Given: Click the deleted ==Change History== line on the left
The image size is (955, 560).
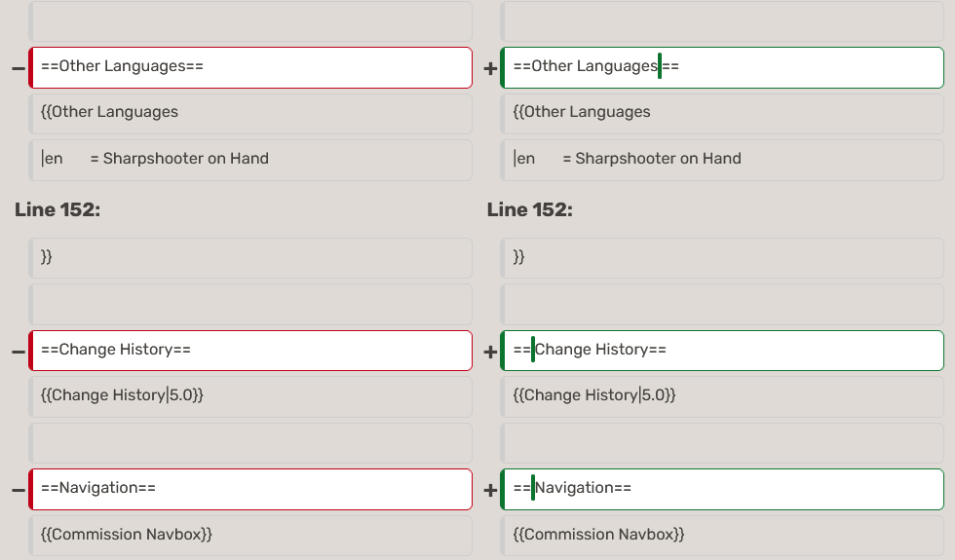Looking at the screenshot, I should 250,351.
